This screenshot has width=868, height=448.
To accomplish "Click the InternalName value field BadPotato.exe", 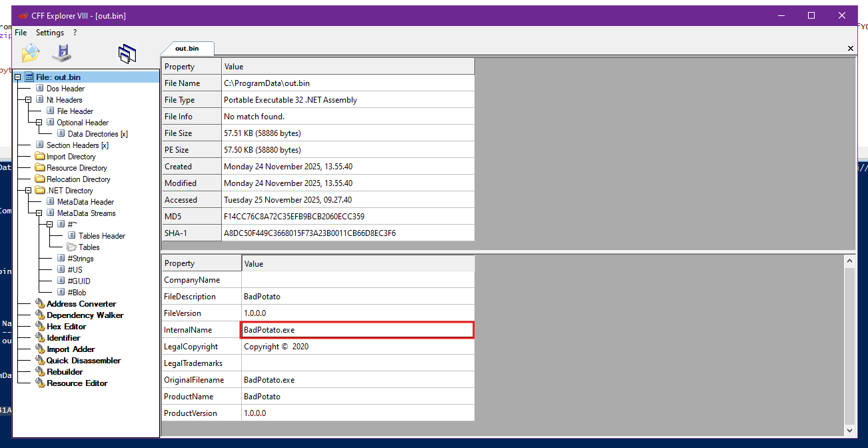I will 357,330.
